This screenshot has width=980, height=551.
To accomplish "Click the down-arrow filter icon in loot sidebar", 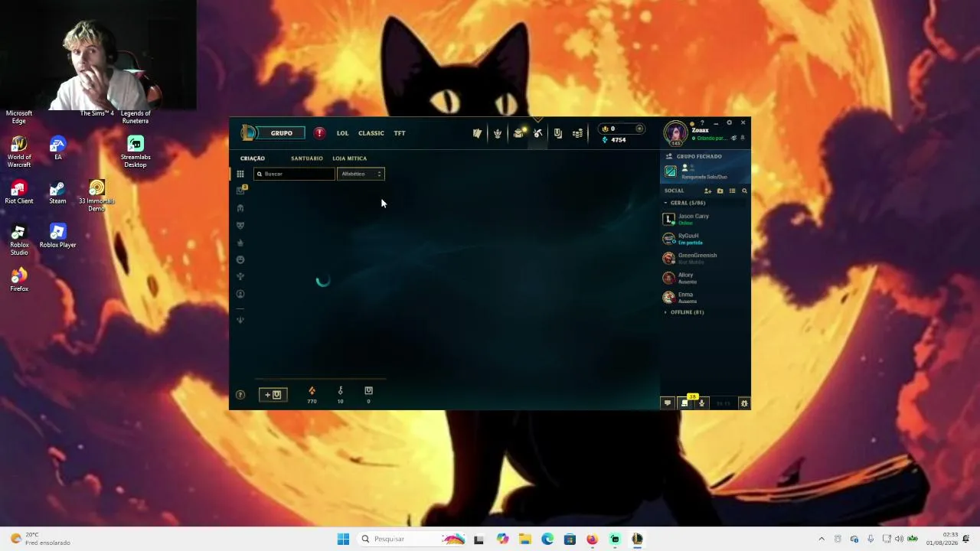I will click(240, 320).
